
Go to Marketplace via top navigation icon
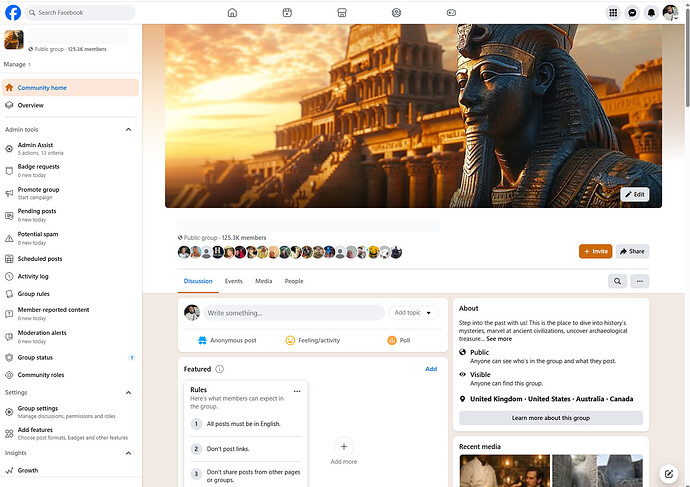pyautogui.click(x=342, y=13)
